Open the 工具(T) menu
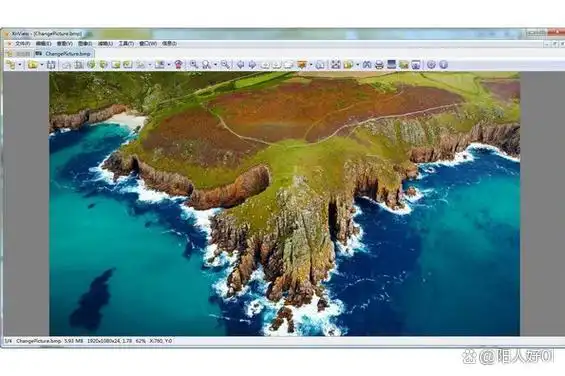This screenshot has height=376, width=565. (126, 44)
